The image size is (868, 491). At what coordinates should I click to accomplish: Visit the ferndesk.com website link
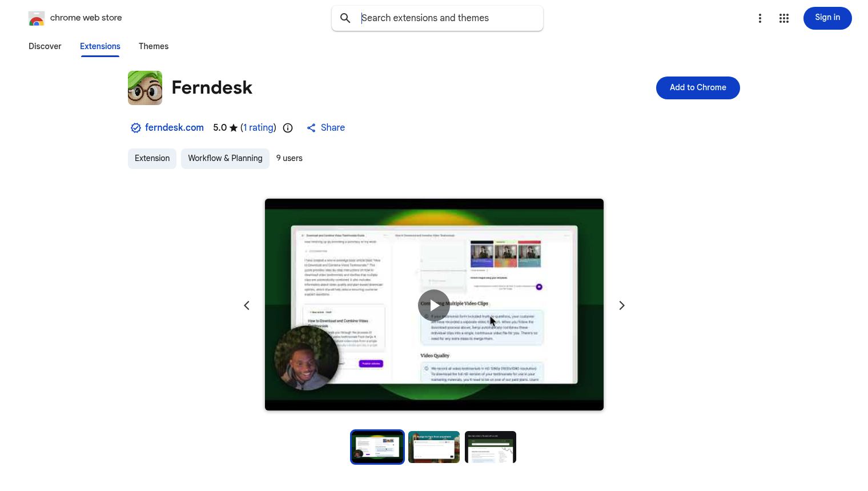point(174,128)
